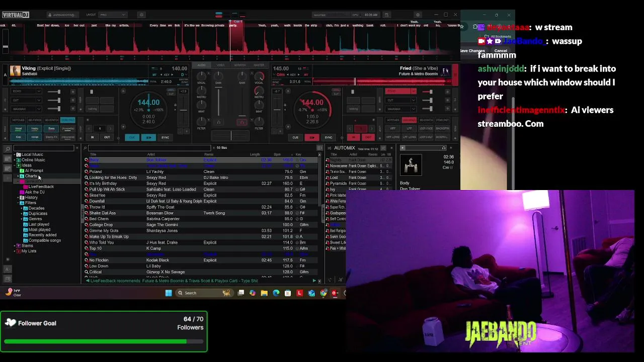Click the SYNC button on deck B
644x362 pixels.
[329, 137]
